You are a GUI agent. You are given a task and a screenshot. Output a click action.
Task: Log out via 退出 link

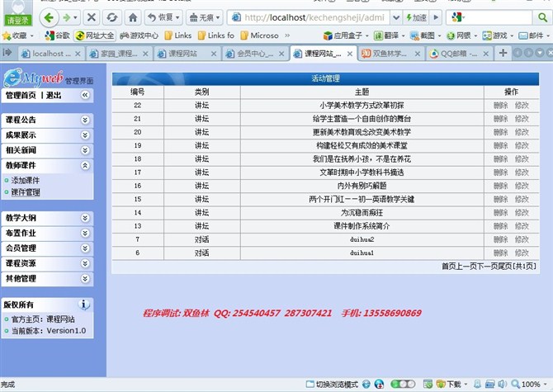point(54,95)
